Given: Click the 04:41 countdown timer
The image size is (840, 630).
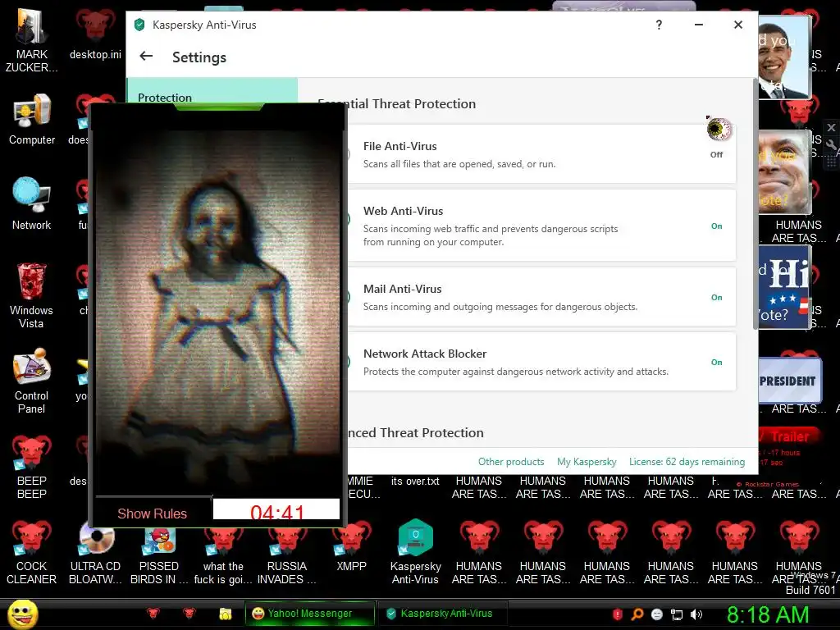Looking at the screenshot, I should point(276,510).
